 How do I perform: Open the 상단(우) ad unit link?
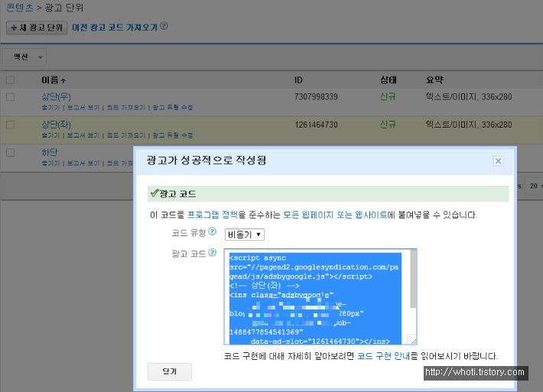coord(56,96)
